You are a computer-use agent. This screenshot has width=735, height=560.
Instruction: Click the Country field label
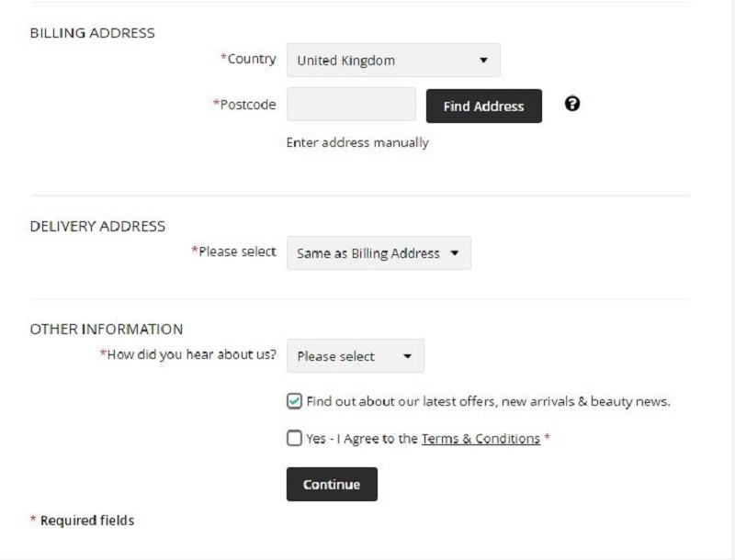[248, 59]
